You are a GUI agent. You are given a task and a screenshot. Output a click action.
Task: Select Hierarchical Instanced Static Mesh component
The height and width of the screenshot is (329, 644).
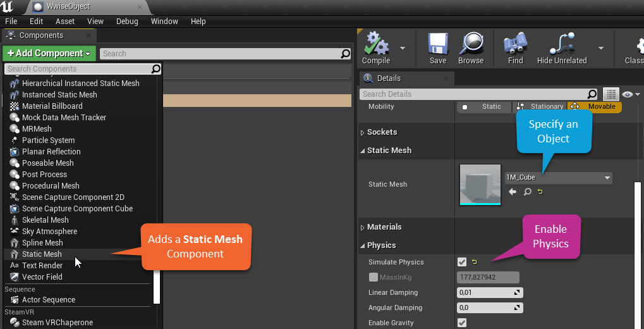(x=80, y=83)
